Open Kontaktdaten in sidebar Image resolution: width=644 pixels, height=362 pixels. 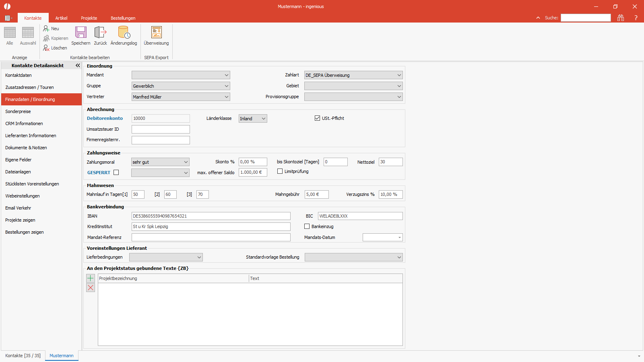click(x=41, y=75)
